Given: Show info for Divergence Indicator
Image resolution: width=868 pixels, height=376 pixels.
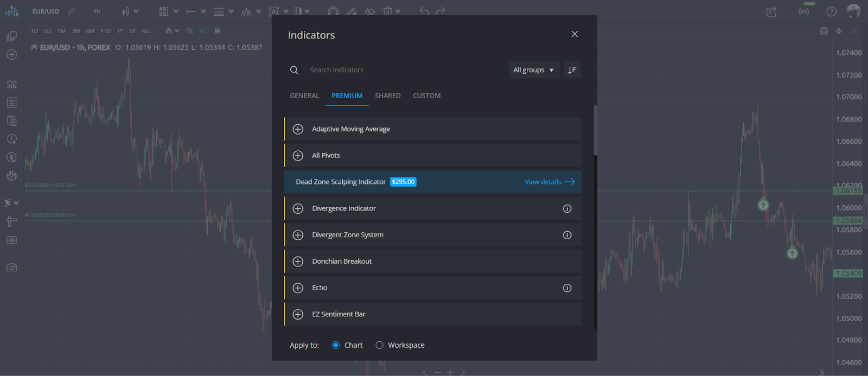Looking at the screenshot, I should click(x=567, y=208).
